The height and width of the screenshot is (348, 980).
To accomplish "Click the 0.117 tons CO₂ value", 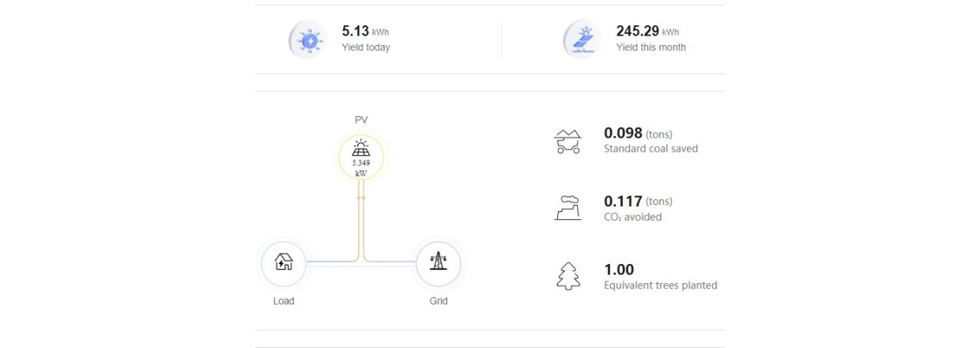I will pyautogui.click(x=623, y=201).
